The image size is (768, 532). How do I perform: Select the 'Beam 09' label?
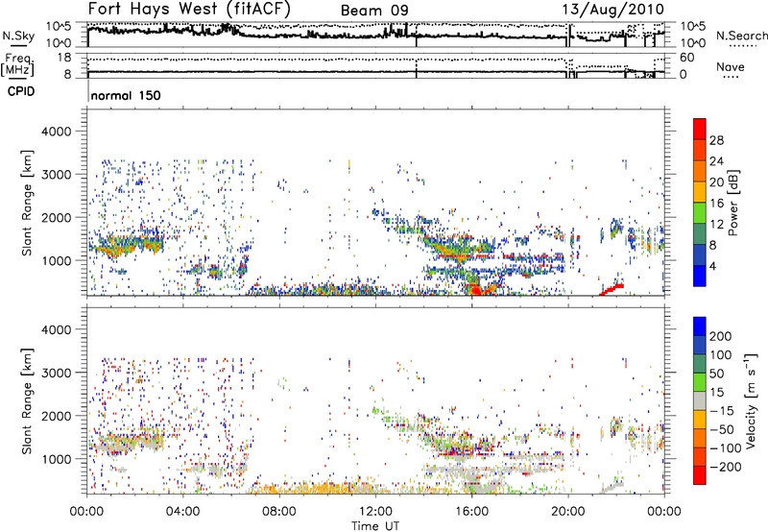tap(374, 11)
